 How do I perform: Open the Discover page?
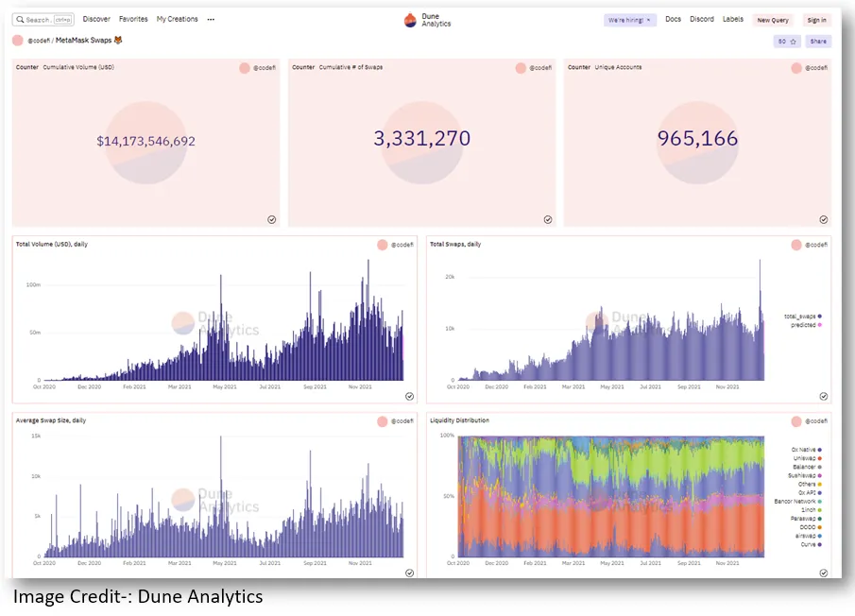point(96,19)
